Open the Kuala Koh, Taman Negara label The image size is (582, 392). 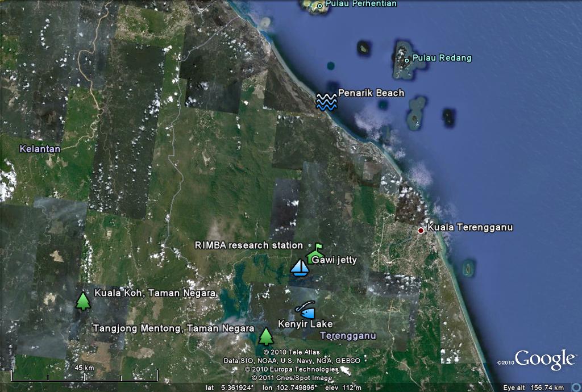[155, 293]
